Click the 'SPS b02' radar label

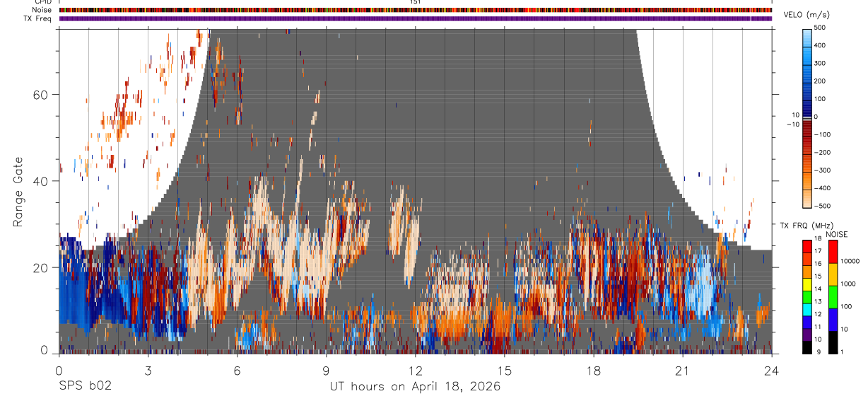[85, 386]
